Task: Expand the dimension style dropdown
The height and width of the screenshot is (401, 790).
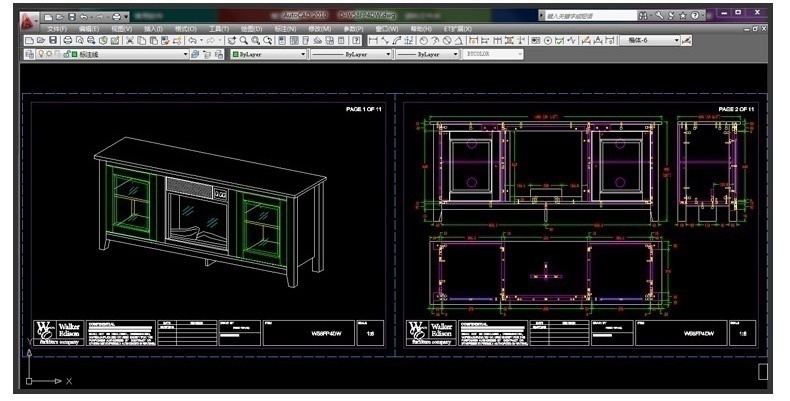Action: click(676, 40)
